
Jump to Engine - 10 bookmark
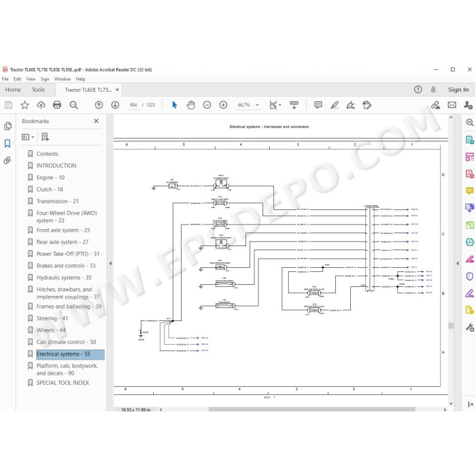(x=50, y=177)
